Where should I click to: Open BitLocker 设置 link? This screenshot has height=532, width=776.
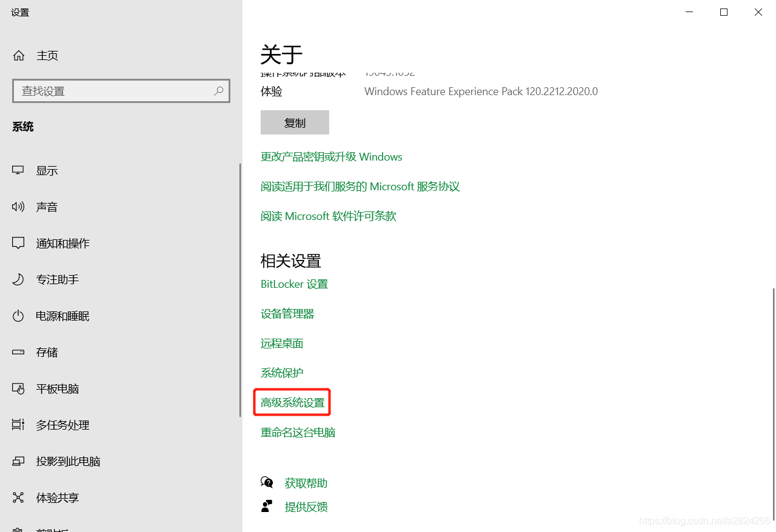[294, 284]
